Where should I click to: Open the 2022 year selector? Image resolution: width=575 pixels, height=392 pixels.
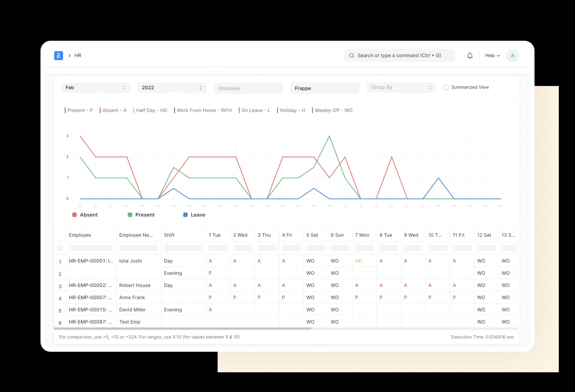[x=172, y=87]
